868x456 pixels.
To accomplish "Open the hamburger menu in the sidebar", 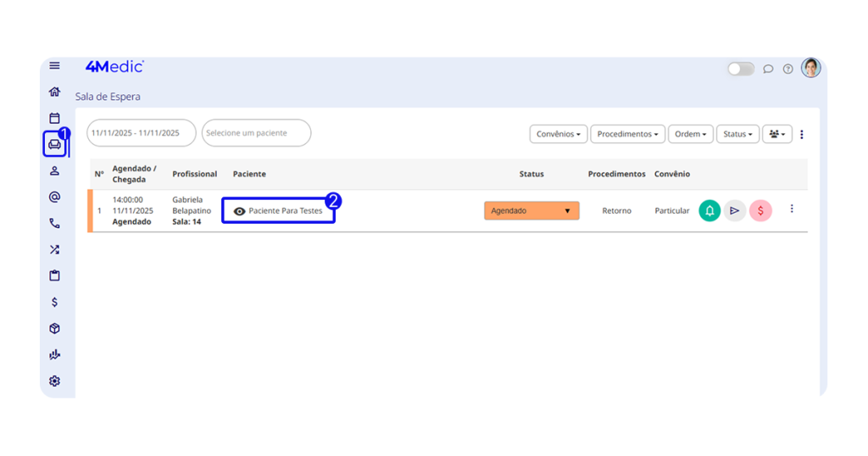I will click(x=54, y=66).
